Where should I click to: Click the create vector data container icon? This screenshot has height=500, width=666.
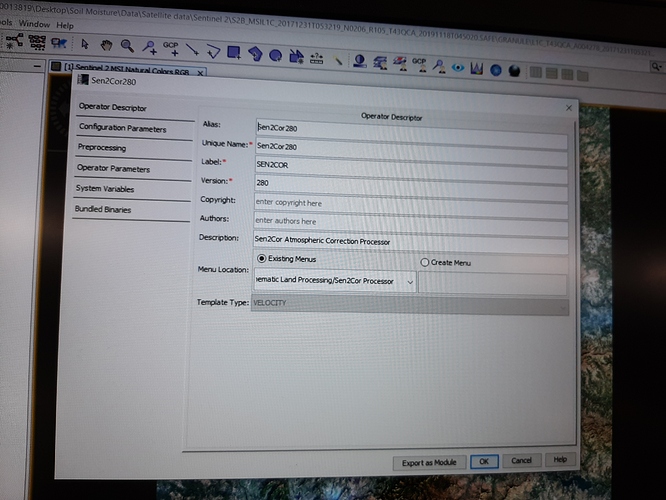pyautogui.click(x=296, y=56)
